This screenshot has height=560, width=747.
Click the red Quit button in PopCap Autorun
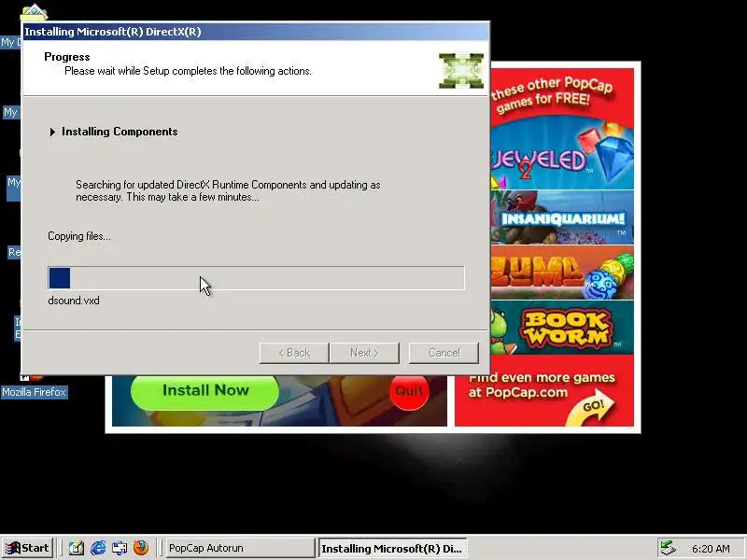(409, 391)
